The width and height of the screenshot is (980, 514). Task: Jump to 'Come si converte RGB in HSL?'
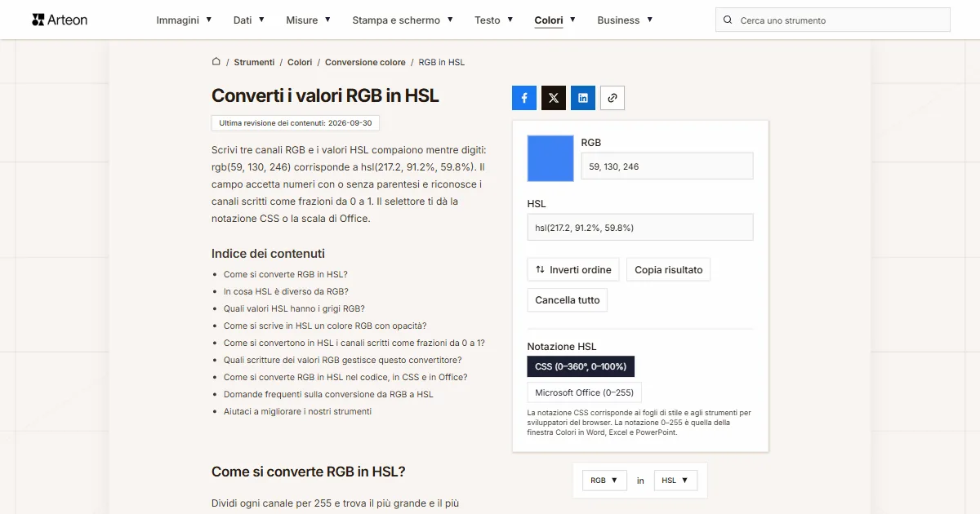(286, 274)
